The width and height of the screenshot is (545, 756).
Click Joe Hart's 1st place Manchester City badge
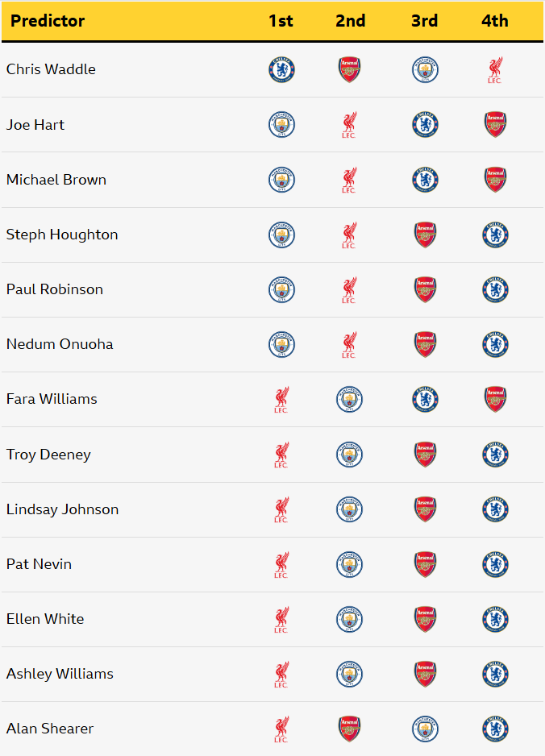click(281, 125)
